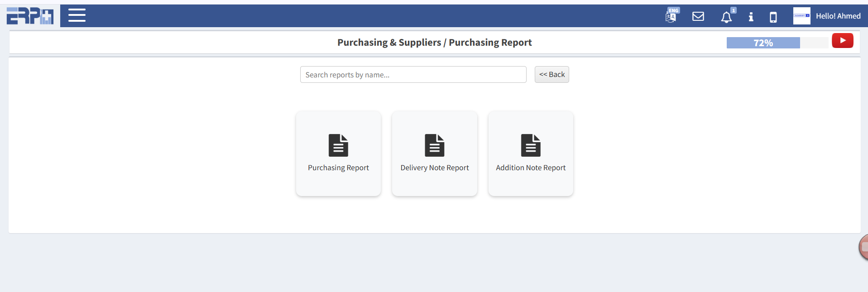
Task: Click the mobile phone icon in header
Action: coord(773,17)
